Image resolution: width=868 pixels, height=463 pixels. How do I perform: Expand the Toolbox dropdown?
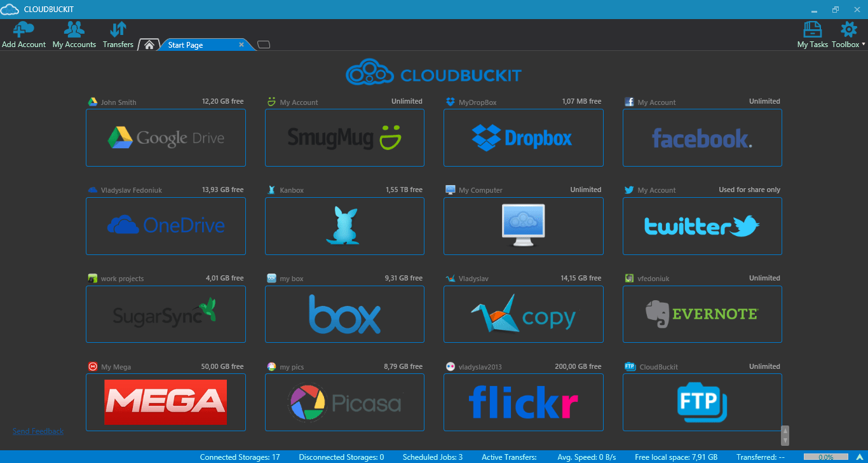coord(848,35)
